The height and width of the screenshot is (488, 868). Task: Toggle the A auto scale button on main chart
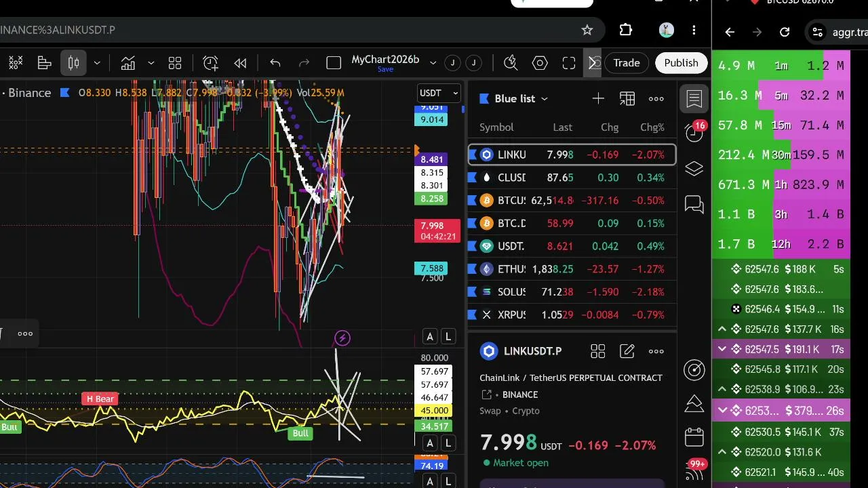430,336
